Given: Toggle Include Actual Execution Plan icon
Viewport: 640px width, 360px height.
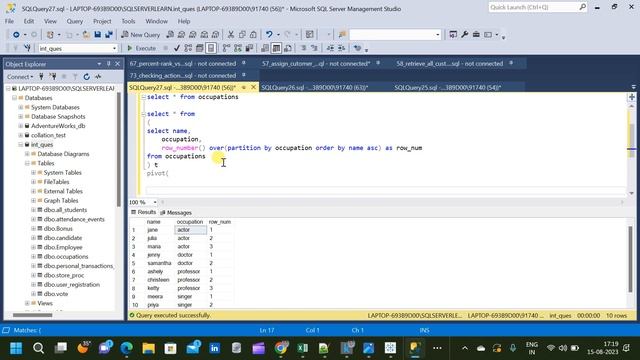Looking at the screenshot, I should [x=227, y=48].
